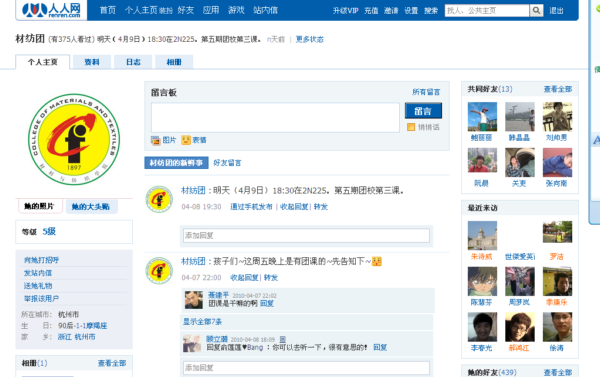Open 所有留言 link
The image size is (600, 377).
click(x=426, y=92)
